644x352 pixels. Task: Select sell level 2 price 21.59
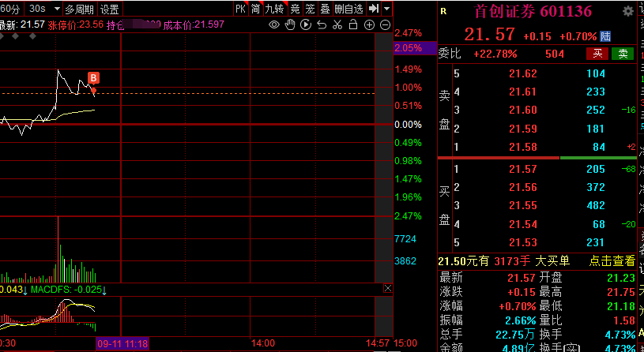(523, 129)
